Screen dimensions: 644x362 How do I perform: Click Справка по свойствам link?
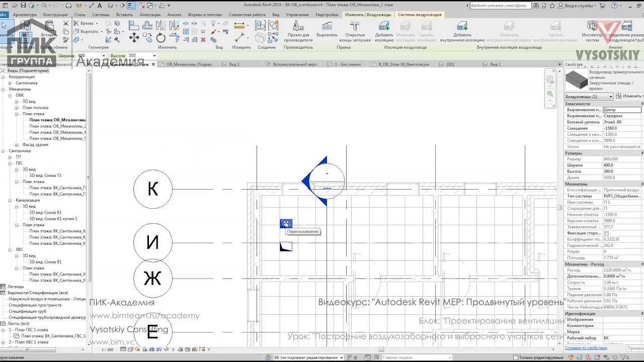[x=586, y=348]
